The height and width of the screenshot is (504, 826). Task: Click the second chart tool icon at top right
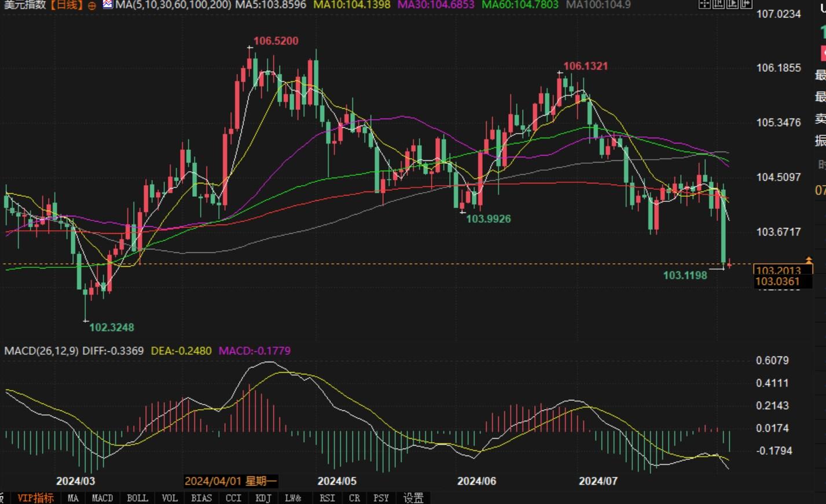(x=718, y=5)
